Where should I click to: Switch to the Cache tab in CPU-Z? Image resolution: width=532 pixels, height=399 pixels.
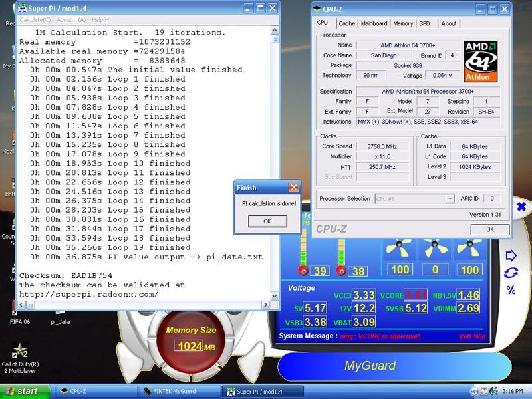coord(346,23)
